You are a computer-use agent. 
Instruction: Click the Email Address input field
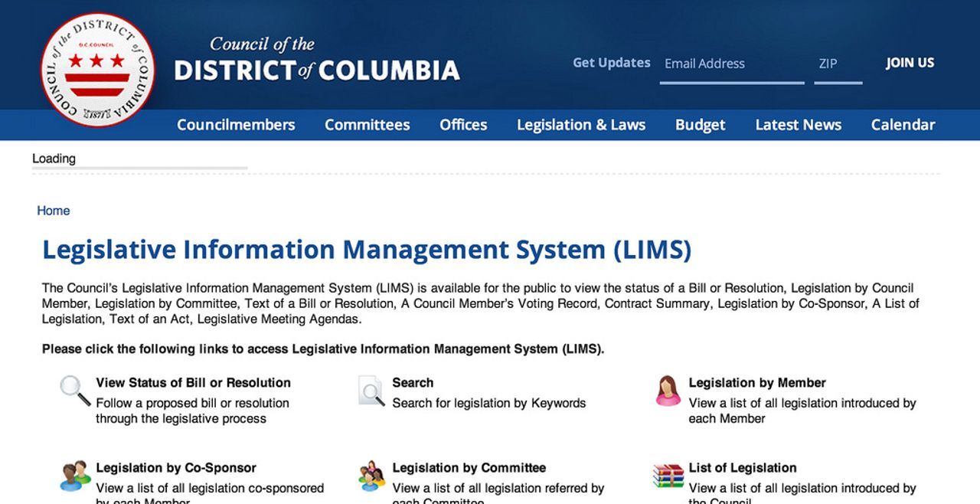731,64
